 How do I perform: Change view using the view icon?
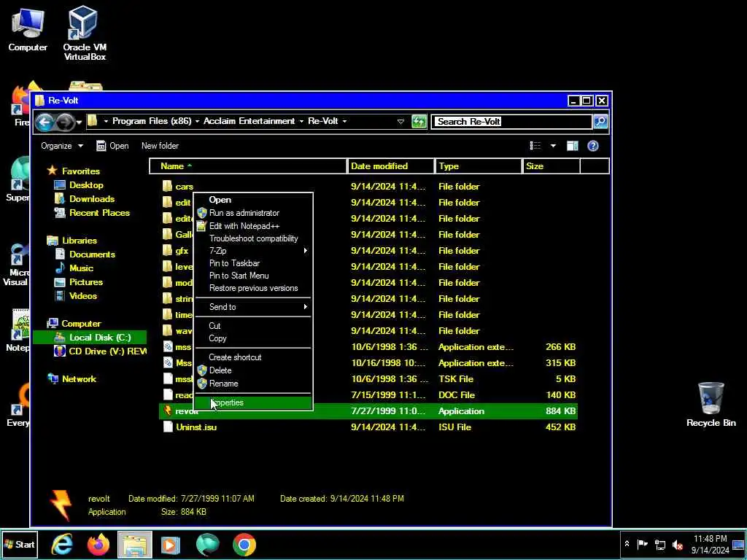pyautogui.click(x=535, y=146)
